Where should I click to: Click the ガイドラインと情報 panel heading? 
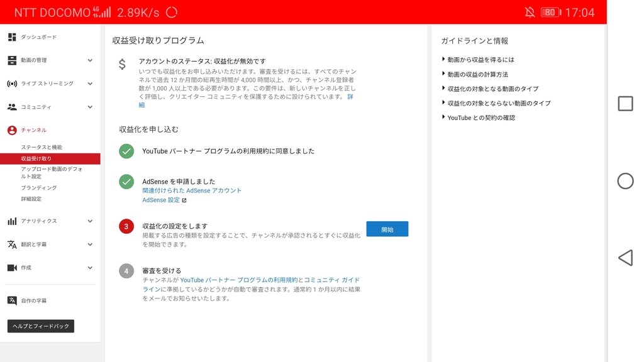(474, 41)
